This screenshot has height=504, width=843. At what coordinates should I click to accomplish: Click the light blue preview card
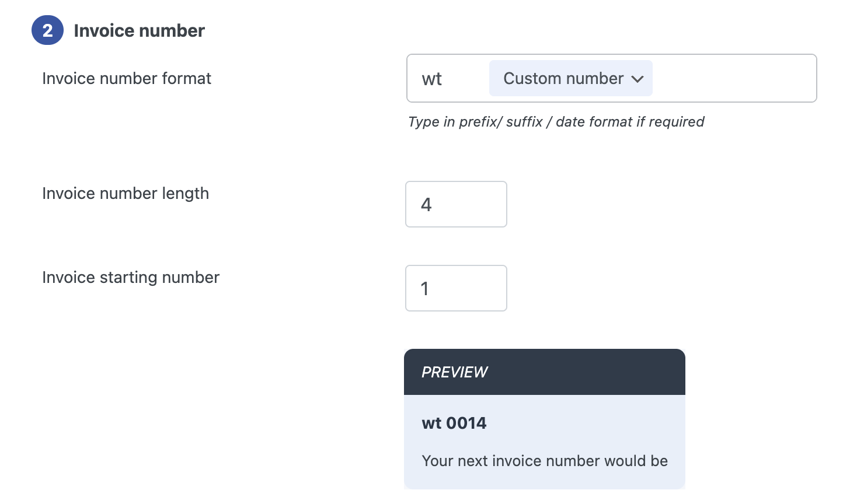(x=545, y=442)
